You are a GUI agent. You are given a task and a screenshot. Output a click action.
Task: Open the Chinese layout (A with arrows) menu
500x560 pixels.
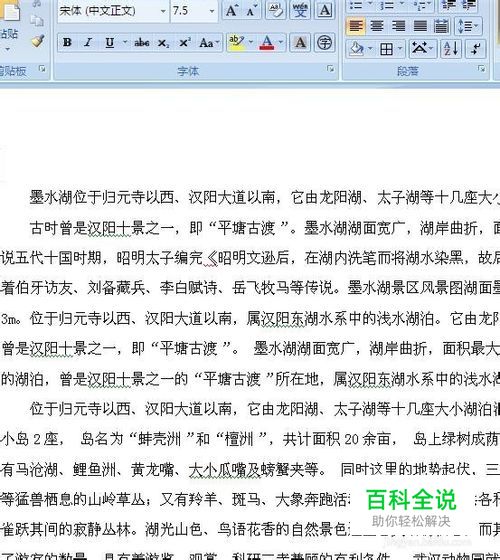pyautogui.click(x=422, y=48)
